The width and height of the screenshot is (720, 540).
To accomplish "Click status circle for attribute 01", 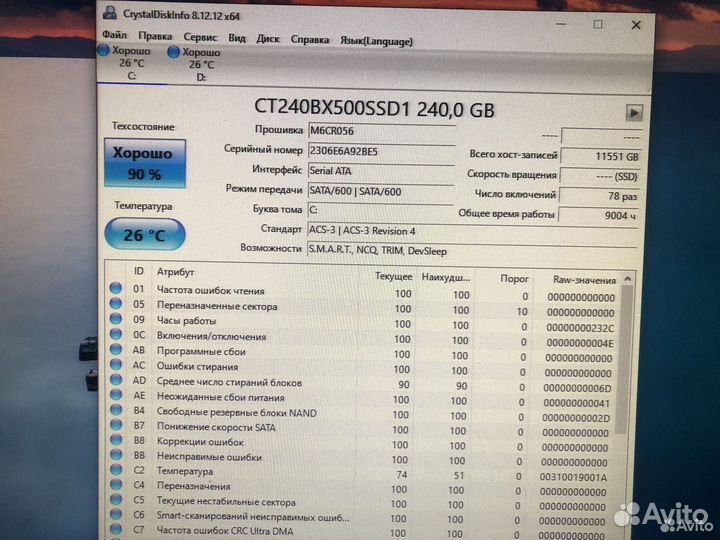I will [116, 288].
